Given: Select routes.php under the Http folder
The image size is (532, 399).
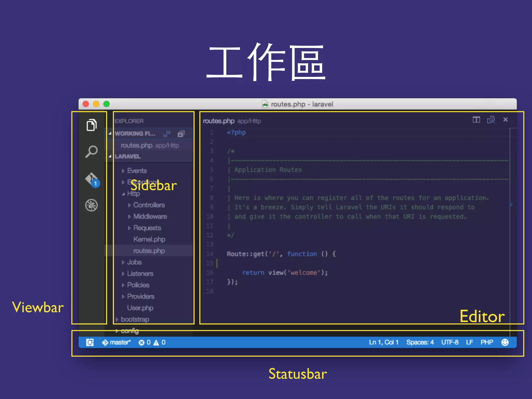Looking at the screenshot, I should (x=149, y=251).
